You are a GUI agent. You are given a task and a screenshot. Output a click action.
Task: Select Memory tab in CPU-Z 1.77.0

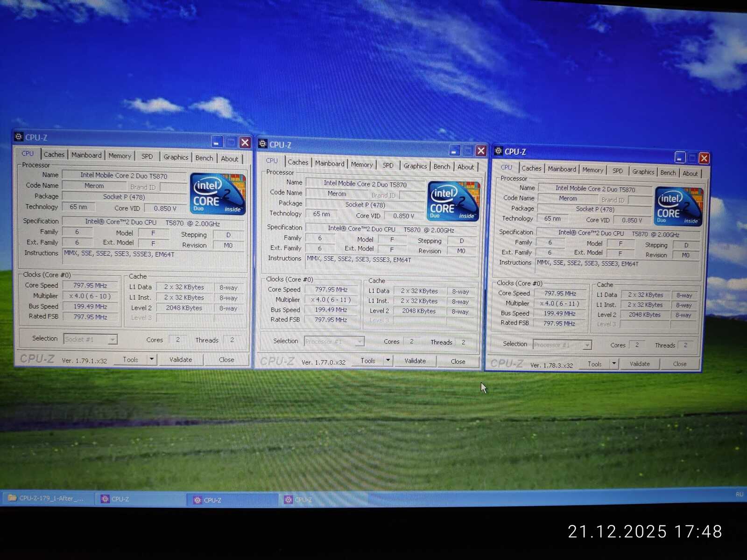tap(362, 164)
